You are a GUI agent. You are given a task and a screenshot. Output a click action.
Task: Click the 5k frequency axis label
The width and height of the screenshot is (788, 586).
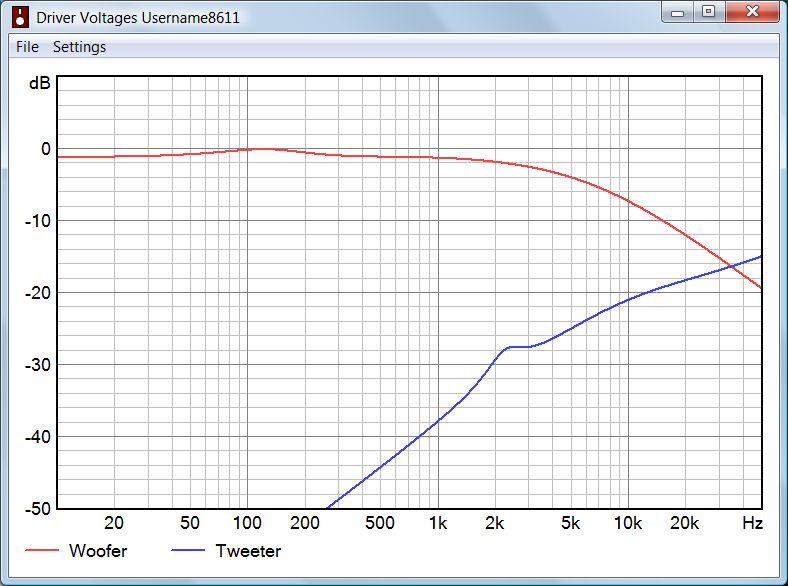[x=570, y=523]
